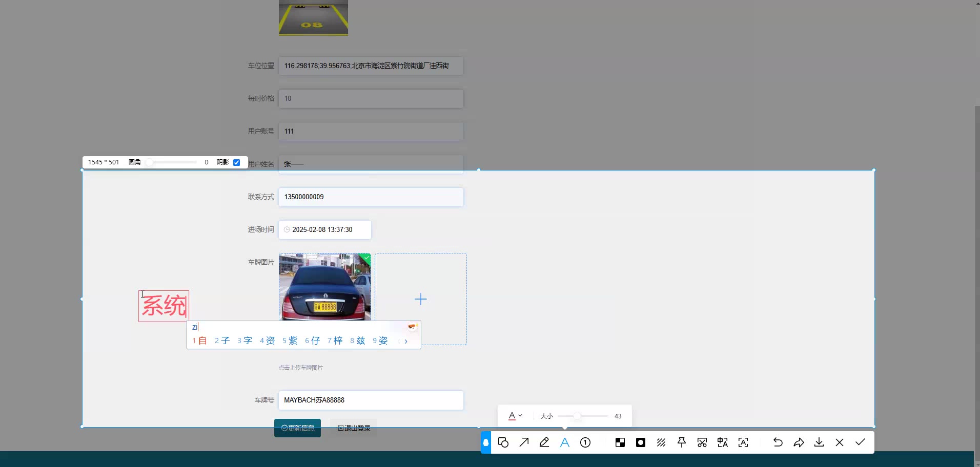Click the 大小 font size slider

tap(582, 416)
